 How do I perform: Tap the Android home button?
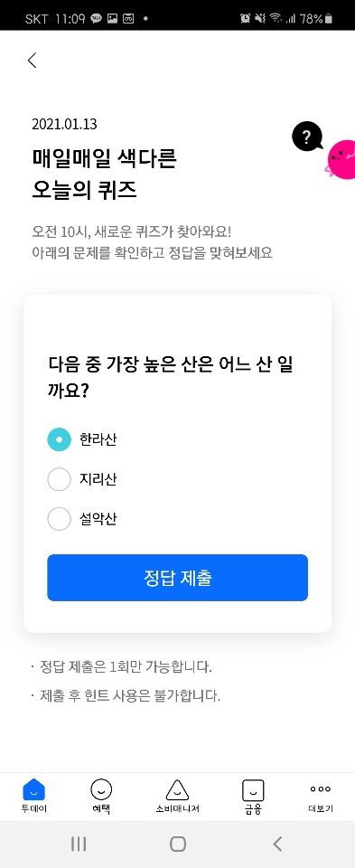tap(177, 844)
